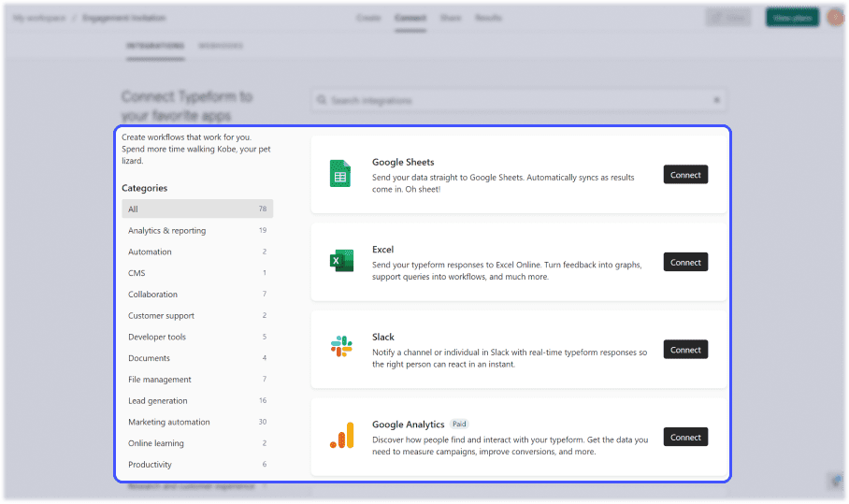Image resolution: width=849 pixels, height=504 pixels.
Task: Filter by Automation category
Action: pos(197,252)
